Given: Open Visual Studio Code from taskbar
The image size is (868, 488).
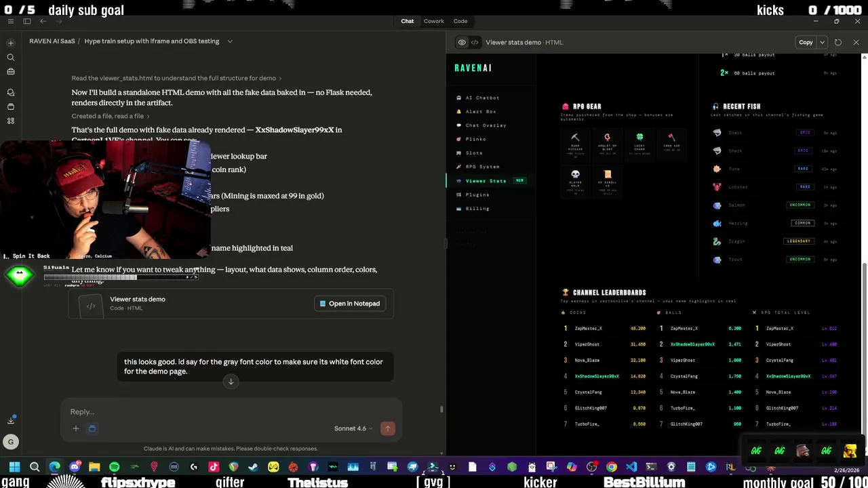Looking at the screenshot, I should [631, 467].
